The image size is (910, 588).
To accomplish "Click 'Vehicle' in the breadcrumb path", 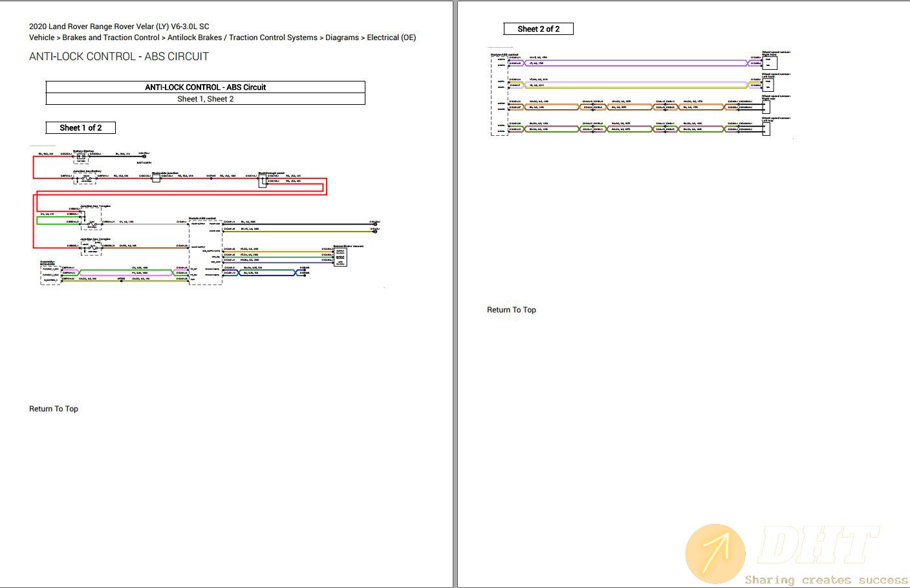I will pyautogui.click(x=42, y=38).
